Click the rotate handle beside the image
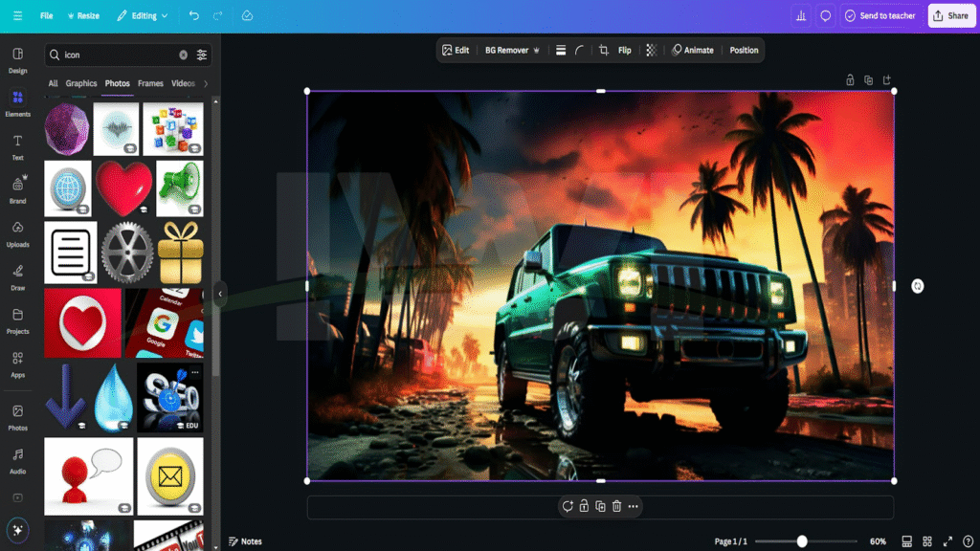 [918, 286]
